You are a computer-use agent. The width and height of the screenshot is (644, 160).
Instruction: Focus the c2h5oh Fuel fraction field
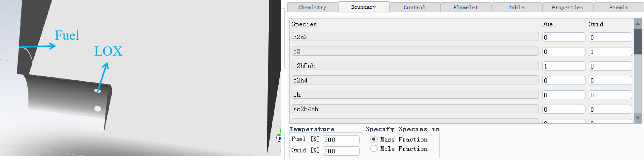click(563, 66)
